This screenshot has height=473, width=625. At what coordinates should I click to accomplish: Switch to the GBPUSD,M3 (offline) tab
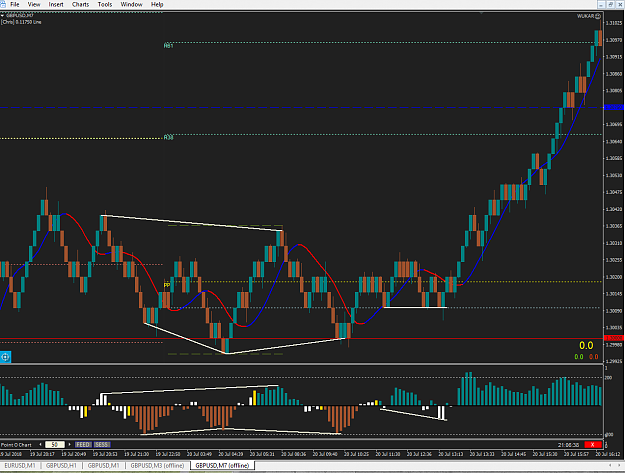pos(157,465)
